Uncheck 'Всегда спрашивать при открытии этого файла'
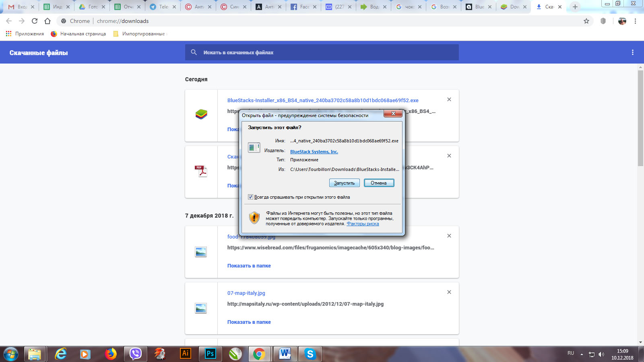644x362 pixels. tap(251, 197)
